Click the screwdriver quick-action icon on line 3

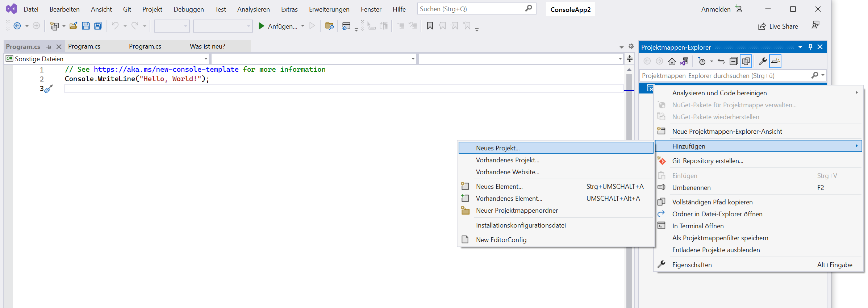(x=49, y=89)
